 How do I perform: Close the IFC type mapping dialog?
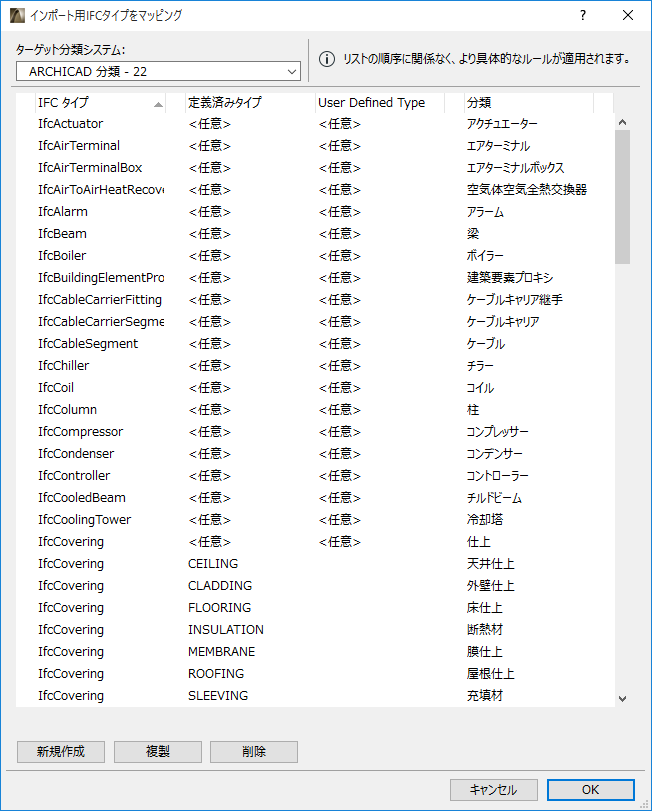628,16
